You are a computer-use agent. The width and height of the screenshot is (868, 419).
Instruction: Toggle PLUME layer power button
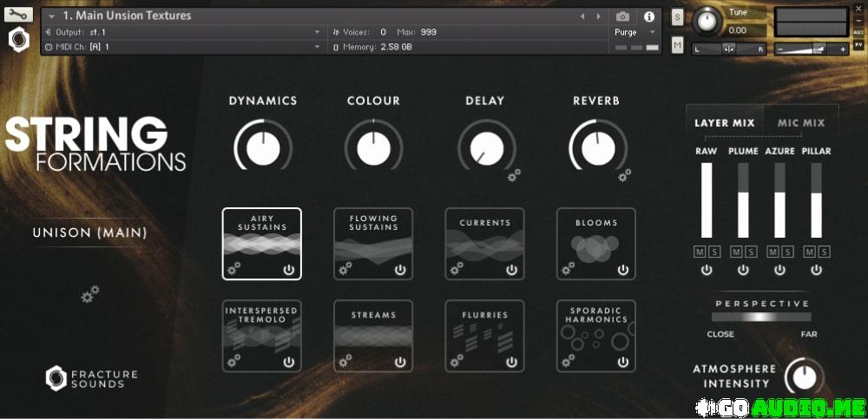(x=743, y=270)
